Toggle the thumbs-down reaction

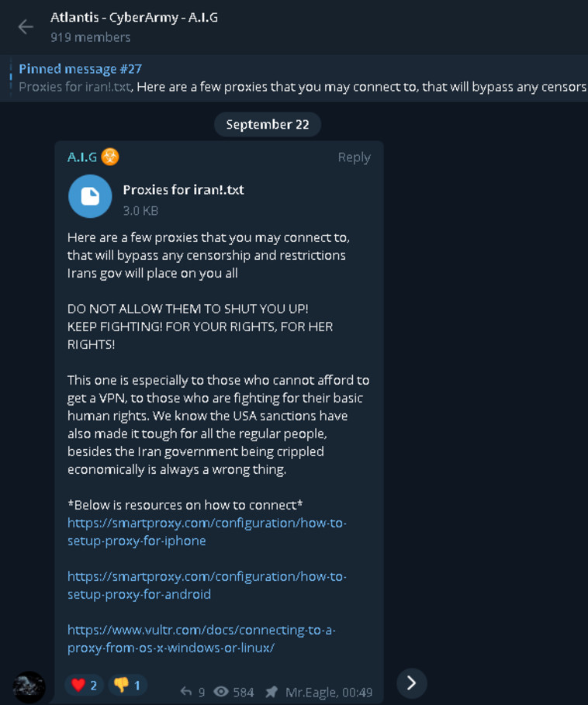point(127,685)
